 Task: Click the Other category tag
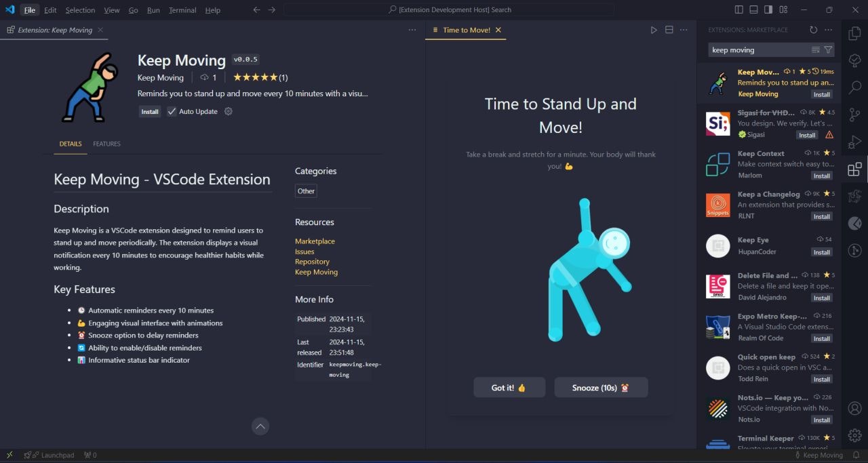(306, 191)
